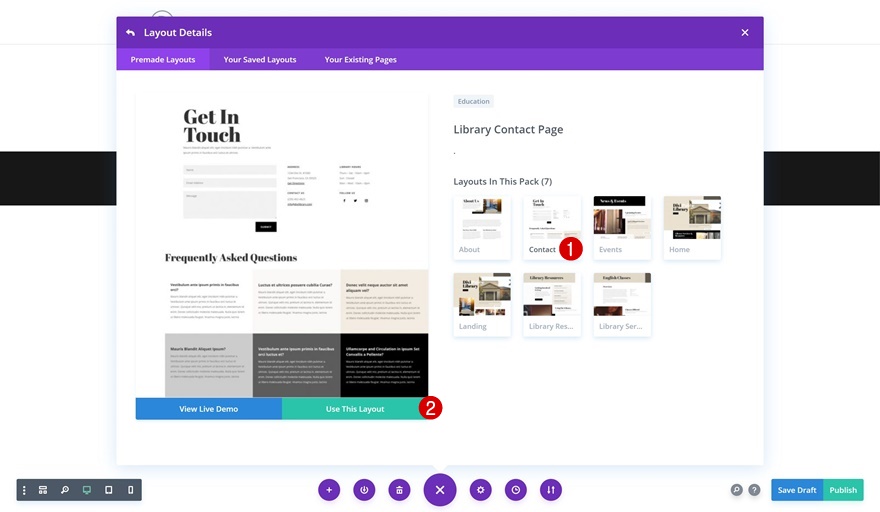Click the Education category tag
The image size is (880, 512).
(473, 102)
